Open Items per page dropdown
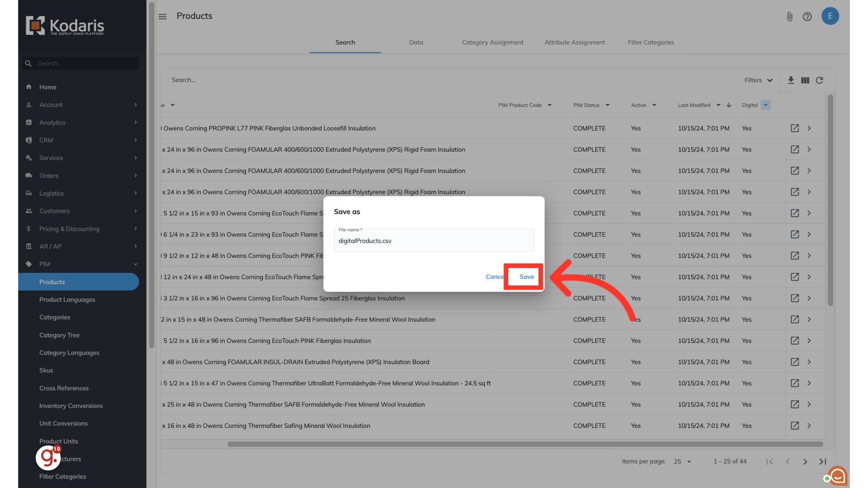The image size is (868, 488). point(682,461)
